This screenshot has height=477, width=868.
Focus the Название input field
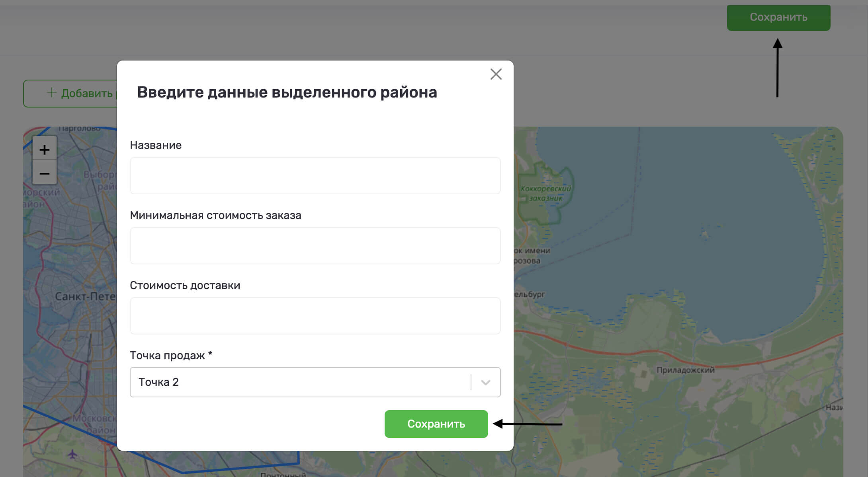tap(315, 176)
